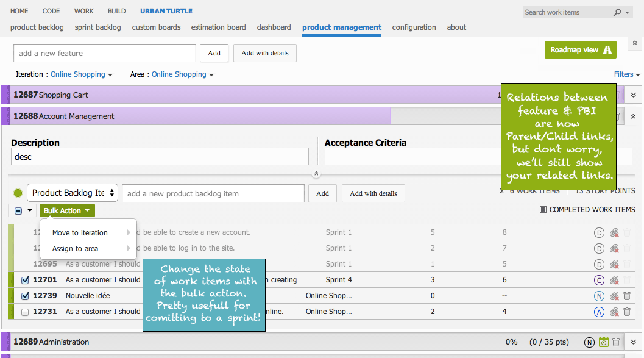Expand the Shopping Cart feature row
The width and height of the screenshot is (644, 358).
pyautogui.click(x=634, y=95)
